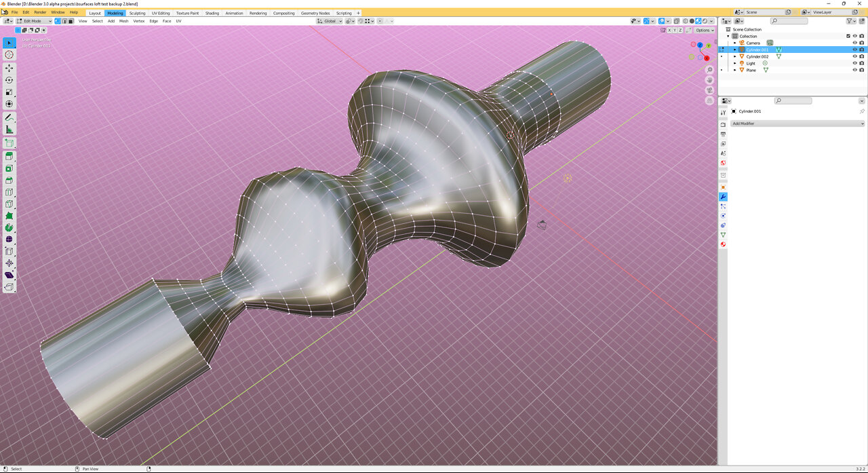This screenshot has height=473, width=868.
Task: Enable face select mode
Action: tap(71, 21)
